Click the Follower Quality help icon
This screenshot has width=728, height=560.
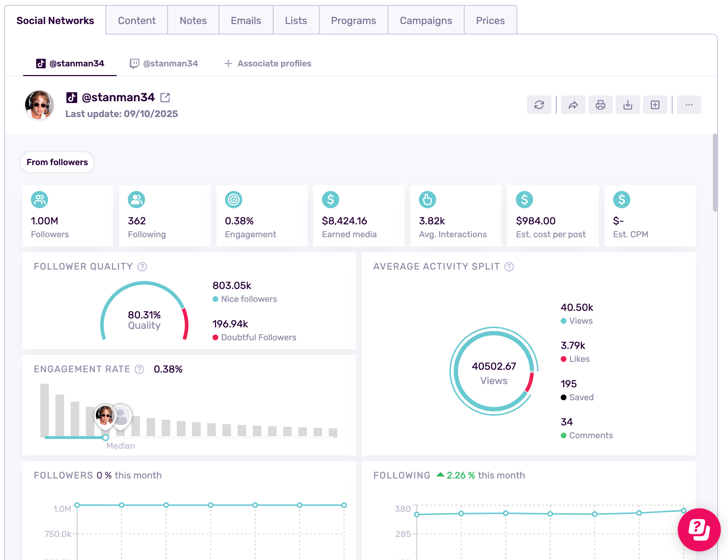tap(142, 267)
